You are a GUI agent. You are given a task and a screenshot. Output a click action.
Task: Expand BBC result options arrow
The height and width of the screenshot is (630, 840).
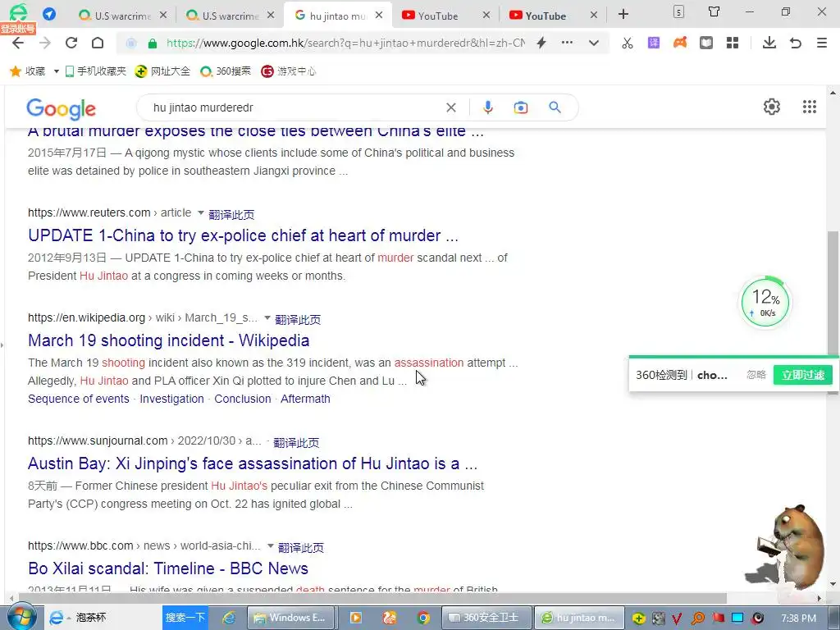pos(271,546)
